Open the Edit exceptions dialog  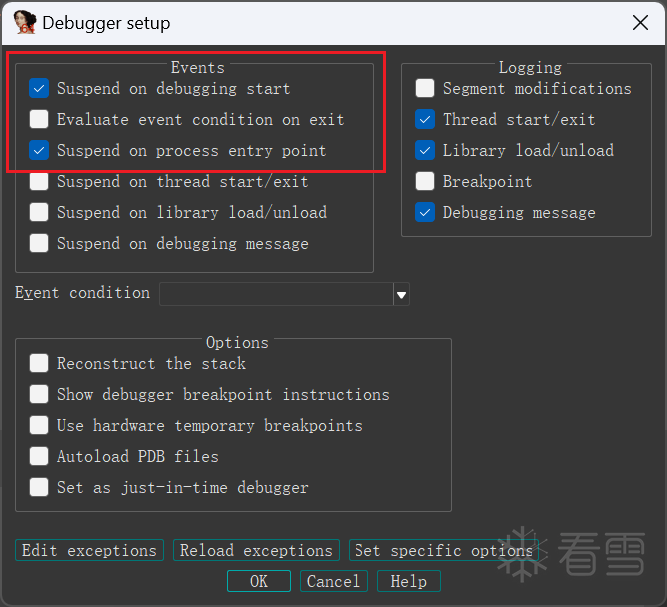click(89, 551)
